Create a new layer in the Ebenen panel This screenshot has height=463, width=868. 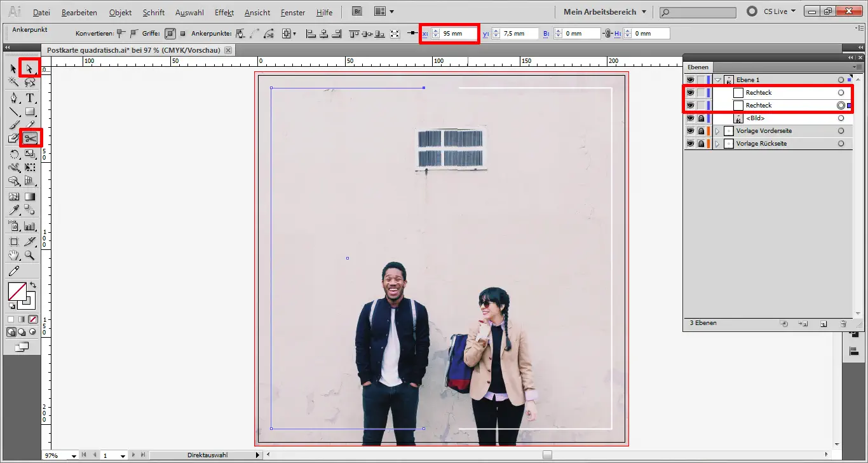click(823, 324)
